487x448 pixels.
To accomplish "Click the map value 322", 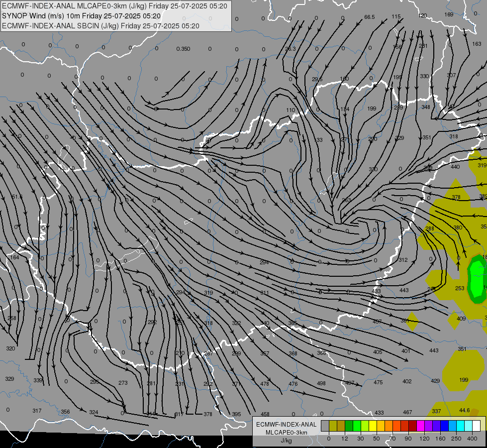I will click(x=236, y=323).
